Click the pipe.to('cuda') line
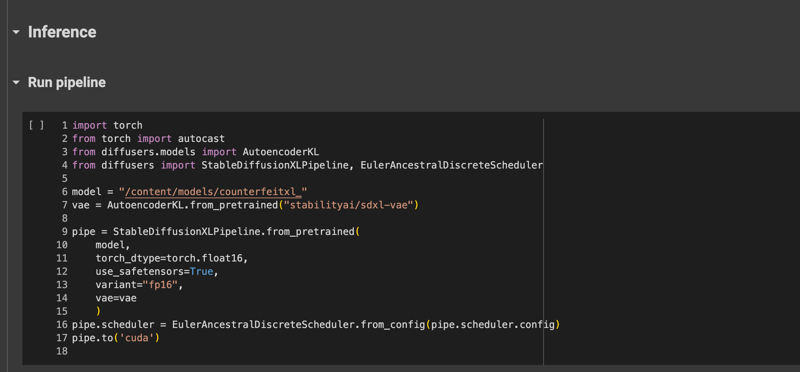The image size is (800, 372). (x=116, y=338)
